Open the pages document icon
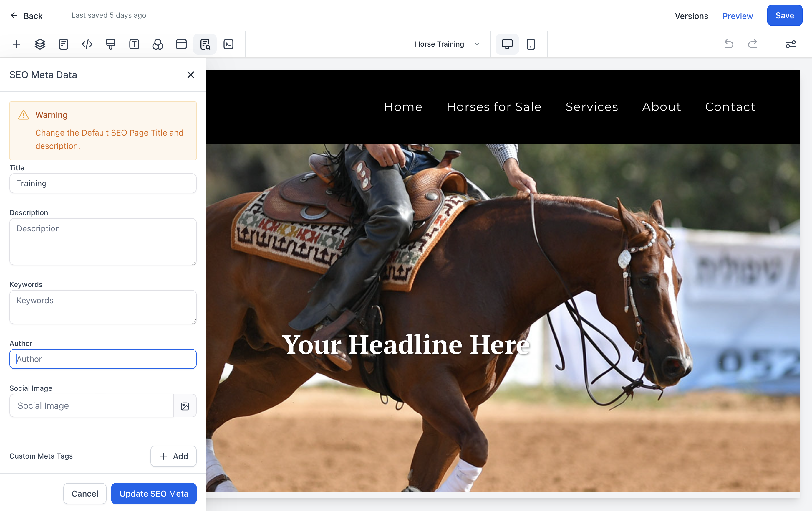This screenshot has width=812, height=511. [63, 44]
